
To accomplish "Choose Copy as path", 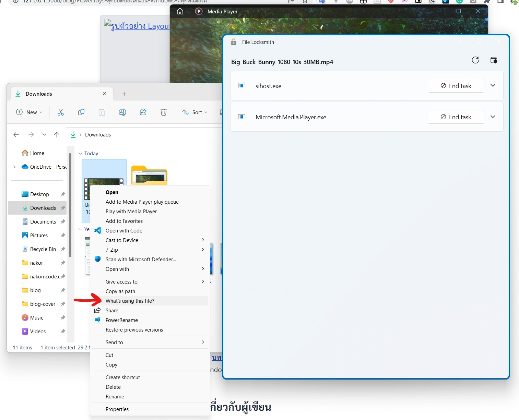I will [150, 291].
